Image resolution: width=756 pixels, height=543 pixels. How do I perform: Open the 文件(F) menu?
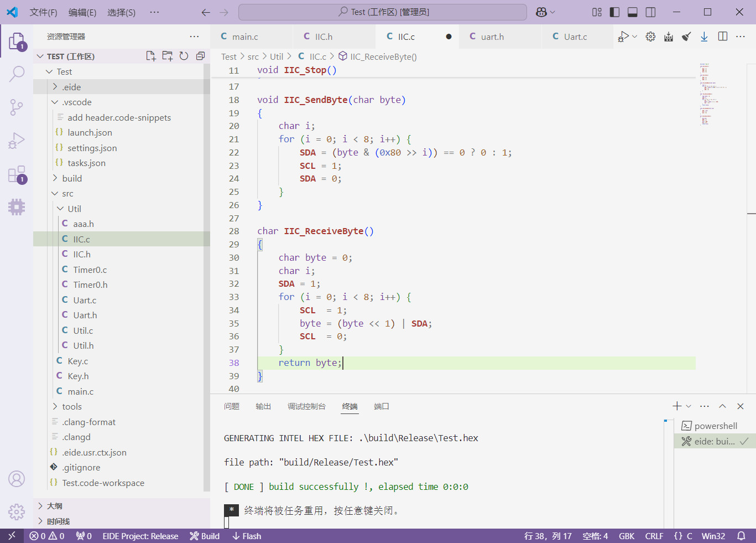43,12
